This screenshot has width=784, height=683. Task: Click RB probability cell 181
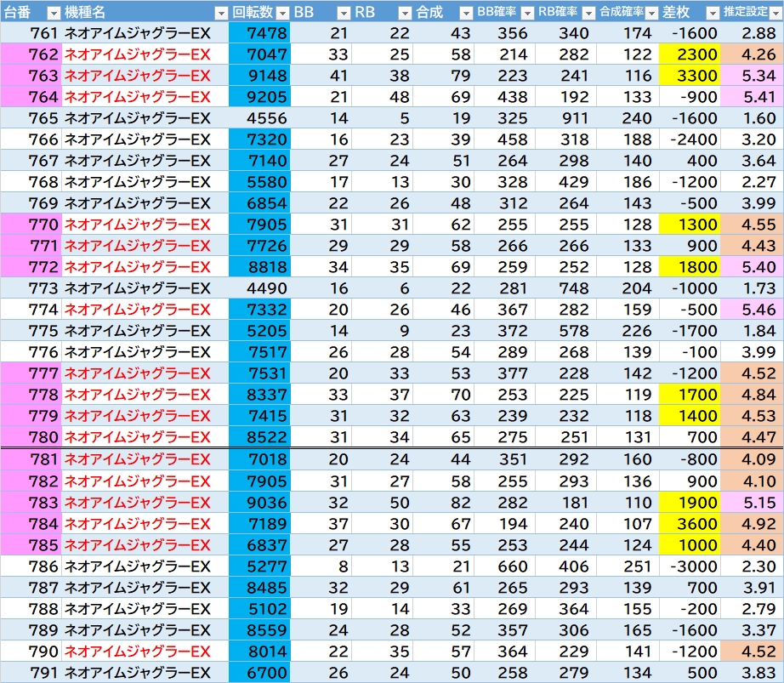(566, 503)
